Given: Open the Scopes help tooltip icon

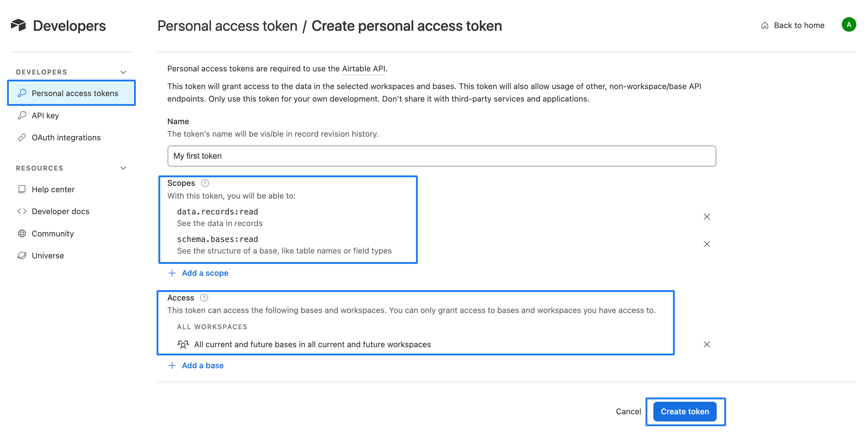Looking at the screenshot, I should [205, 183].
